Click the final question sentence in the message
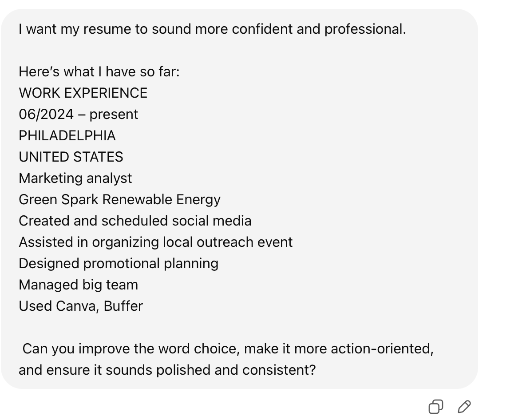Viewport: 530px width, 420px height. coord(226,359)
